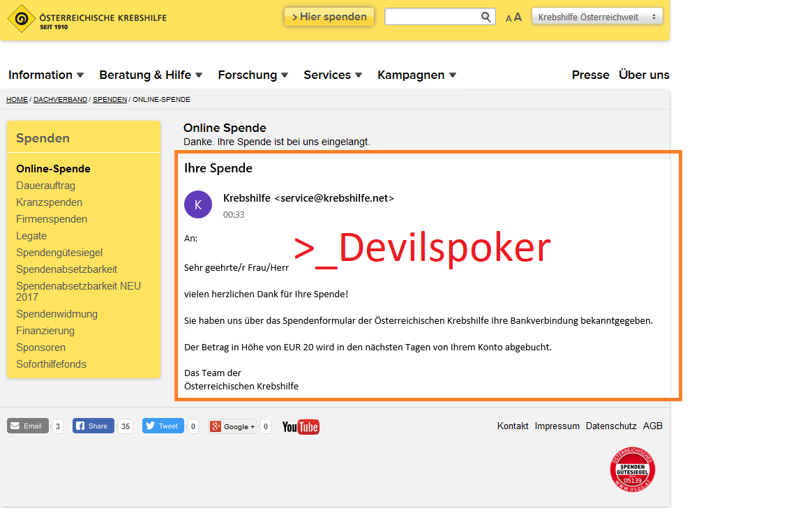Click the purple K sender avatar
Screen dimensions: 812x508
coord(198,204)
